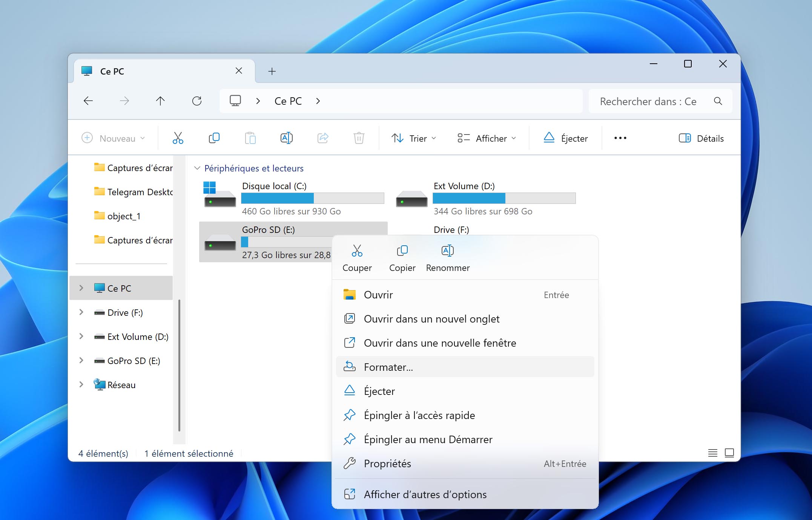
Task: Go up one level with up arrow
Action: (x=160, y=101)
